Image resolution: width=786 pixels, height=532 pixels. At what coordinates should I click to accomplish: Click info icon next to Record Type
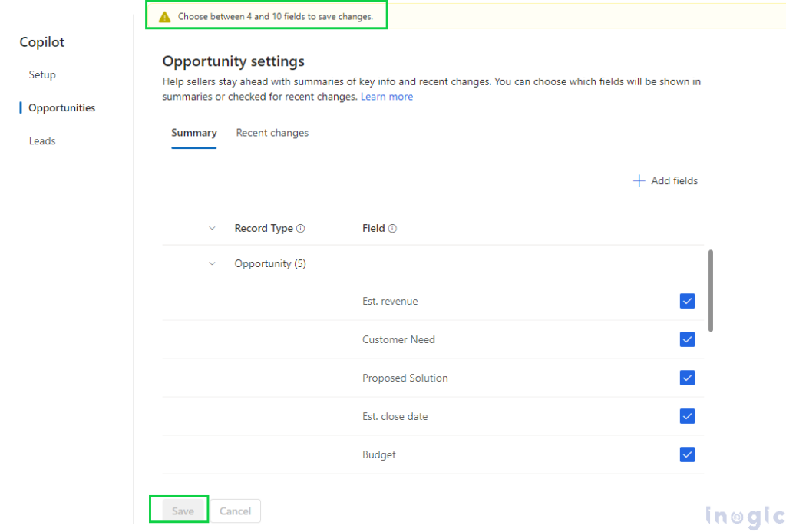(301, 229)
